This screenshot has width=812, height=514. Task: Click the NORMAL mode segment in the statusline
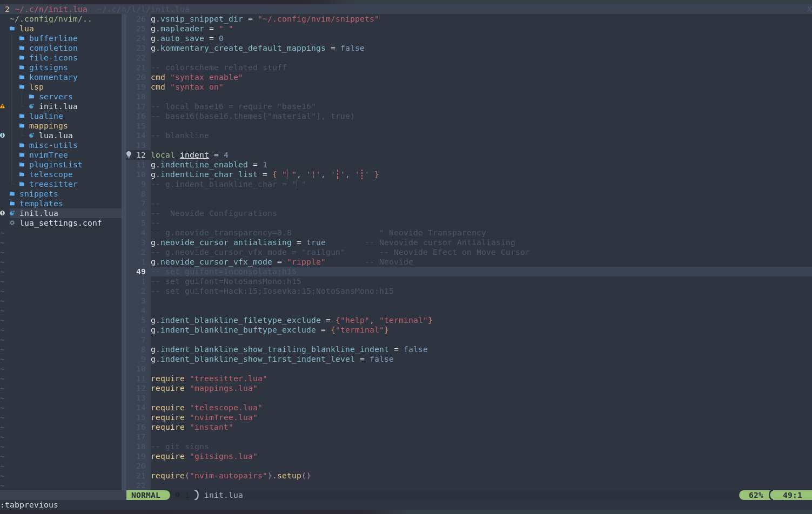(x=148, y=495)
